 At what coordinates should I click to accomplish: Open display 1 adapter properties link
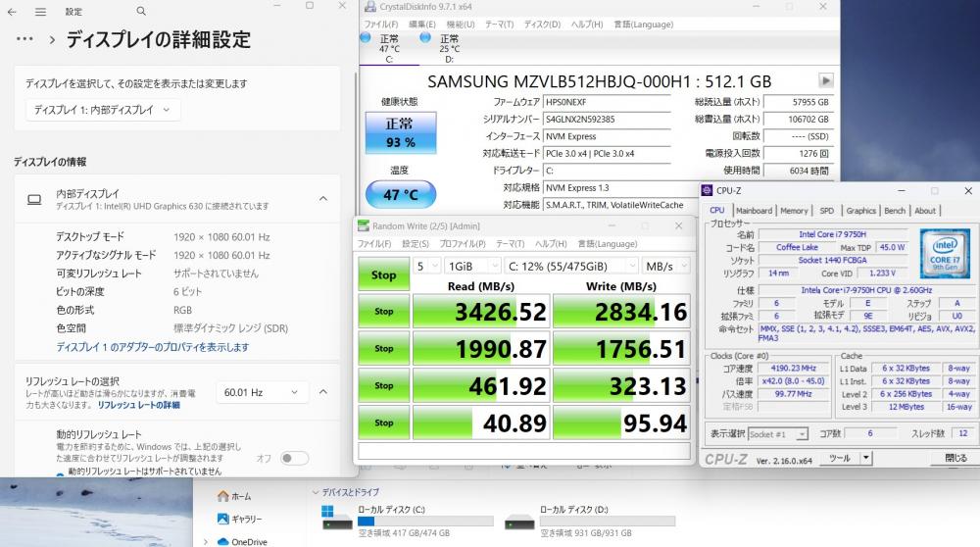153,347
